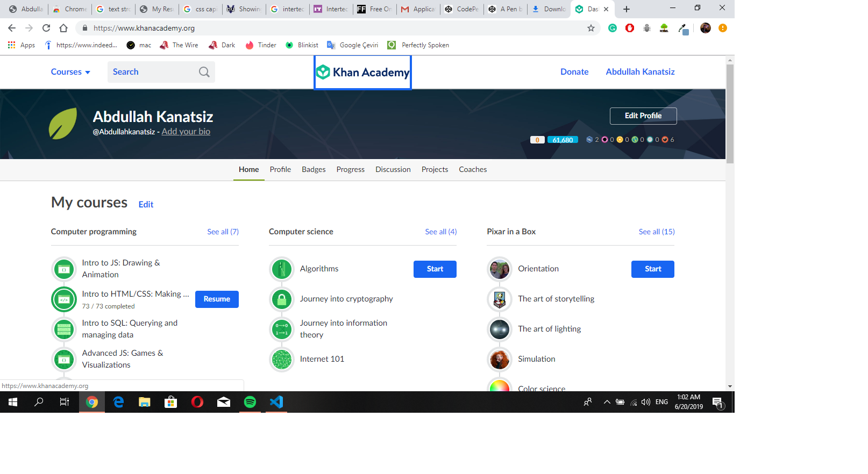Viewport: 868px width, 474px height.
Task: Switch to the Coaches tab
Action: (x=473, y=169)
